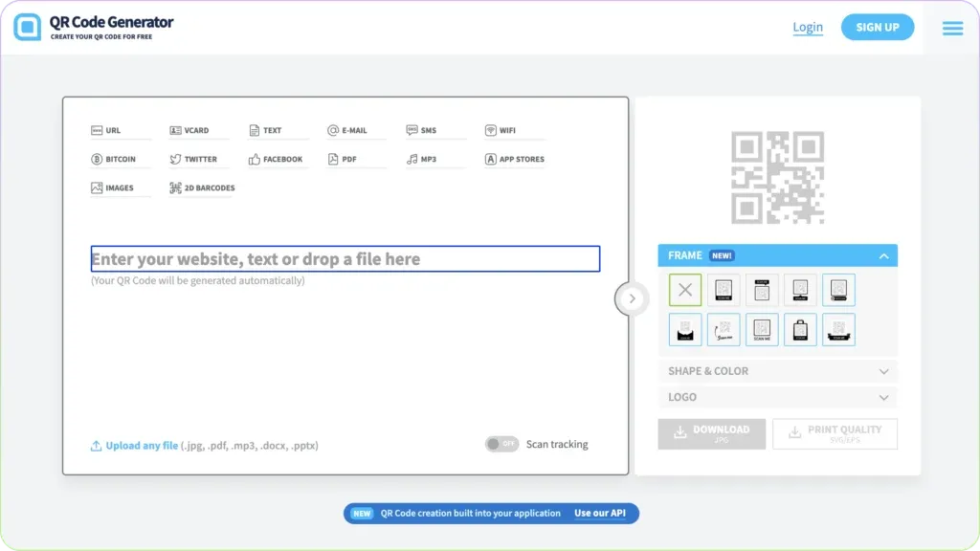Click the upload file icon

pyautogui.click(x=96, y=446)
